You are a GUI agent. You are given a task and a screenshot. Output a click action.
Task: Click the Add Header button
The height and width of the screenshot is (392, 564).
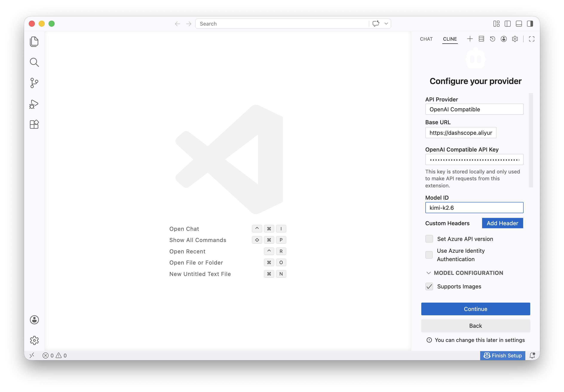(x=502, y=223)
